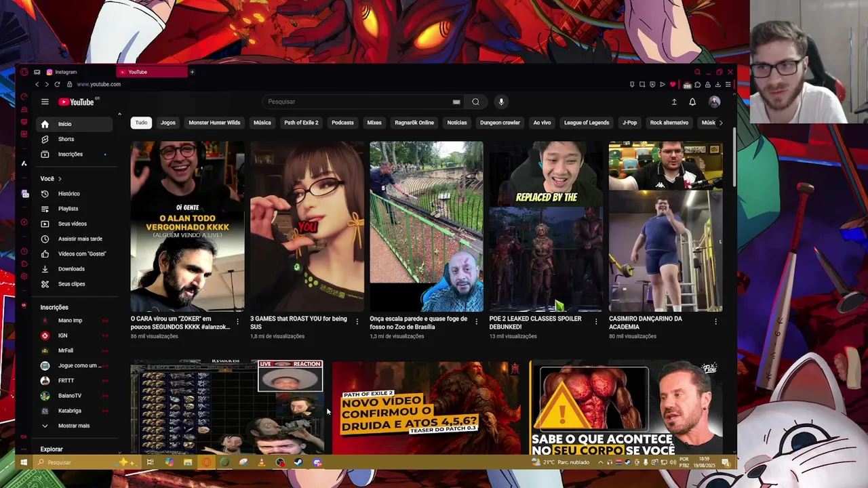Open options menu for "CASIMIRO DANÇARINO" short
The height and width of the screenshot is (488, 868).
point(715,321)
